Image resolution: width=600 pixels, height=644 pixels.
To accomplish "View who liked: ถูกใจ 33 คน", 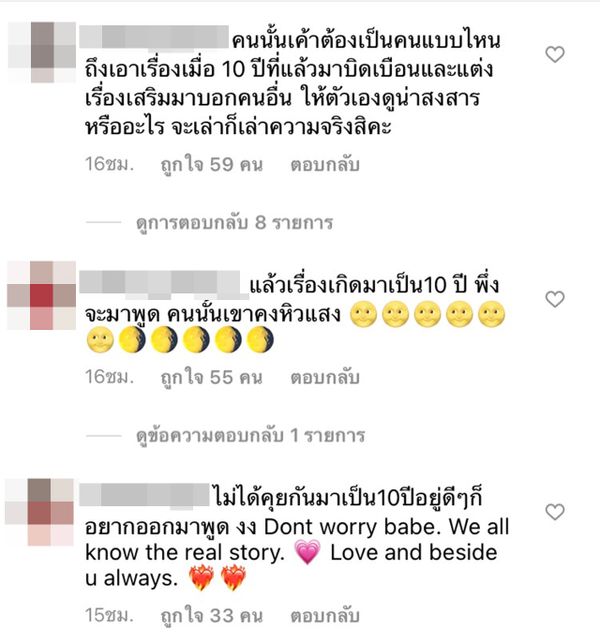I will click(211, 615).
